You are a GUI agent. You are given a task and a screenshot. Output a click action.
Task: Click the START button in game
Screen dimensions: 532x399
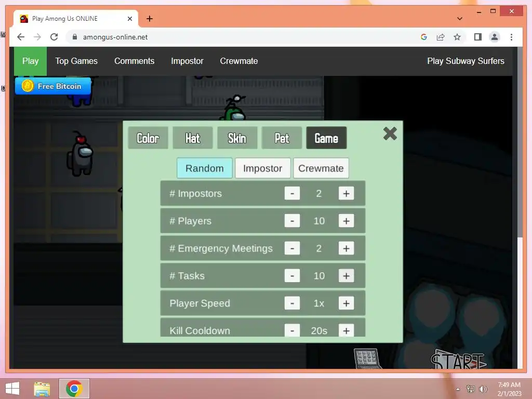458,361
